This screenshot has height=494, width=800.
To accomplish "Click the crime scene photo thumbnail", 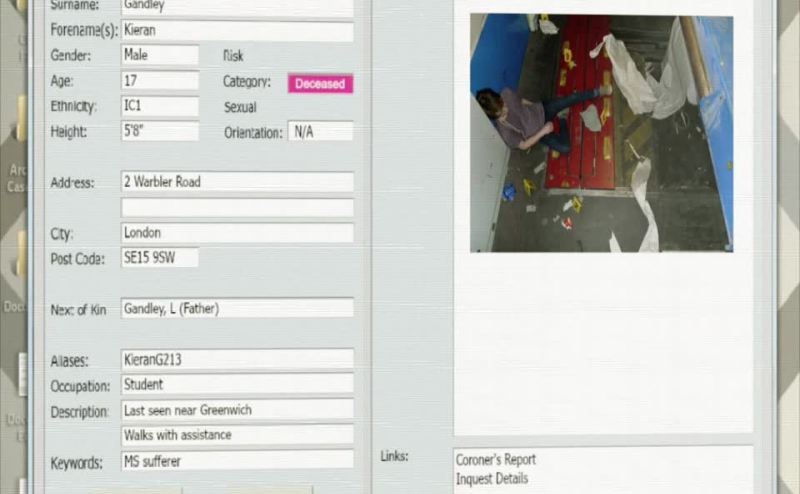I will (601, 133).
